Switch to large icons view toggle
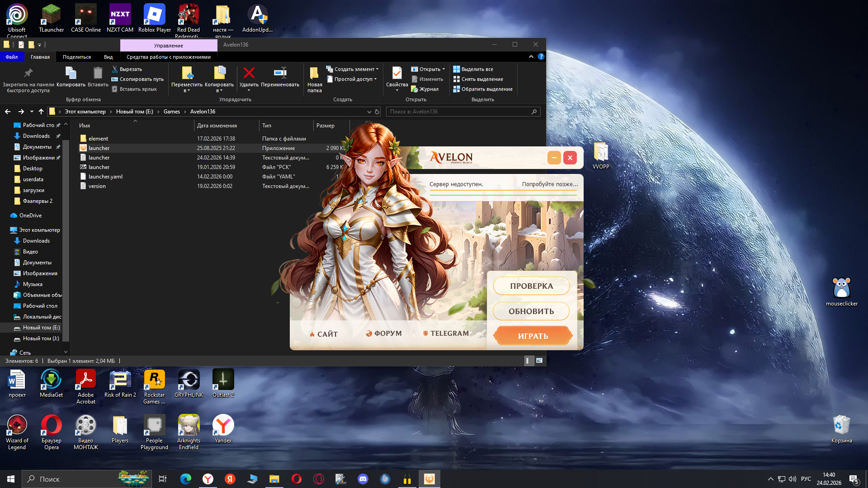The height and width of the screenshot is (488, 868). pyautogui.click(x=539, y=361)
